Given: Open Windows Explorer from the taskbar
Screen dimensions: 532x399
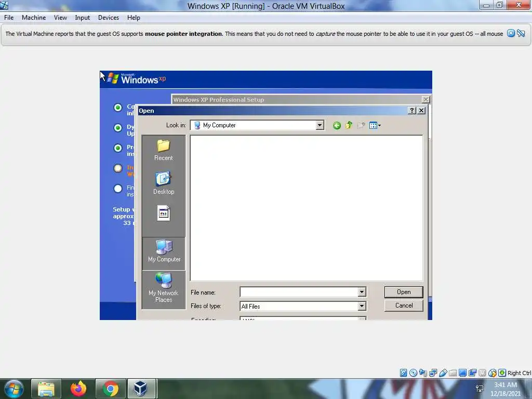Looking at the screenshot, I should 46,389.
